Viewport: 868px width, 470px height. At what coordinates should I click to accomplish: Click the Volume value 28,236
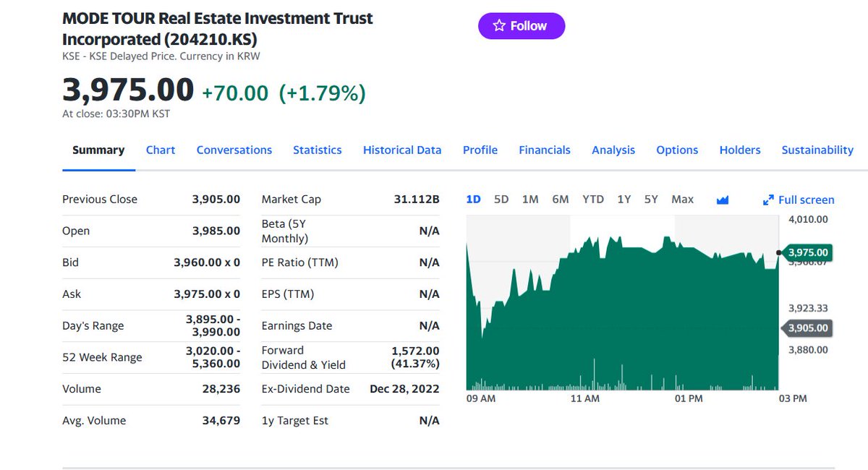[221, 389]
